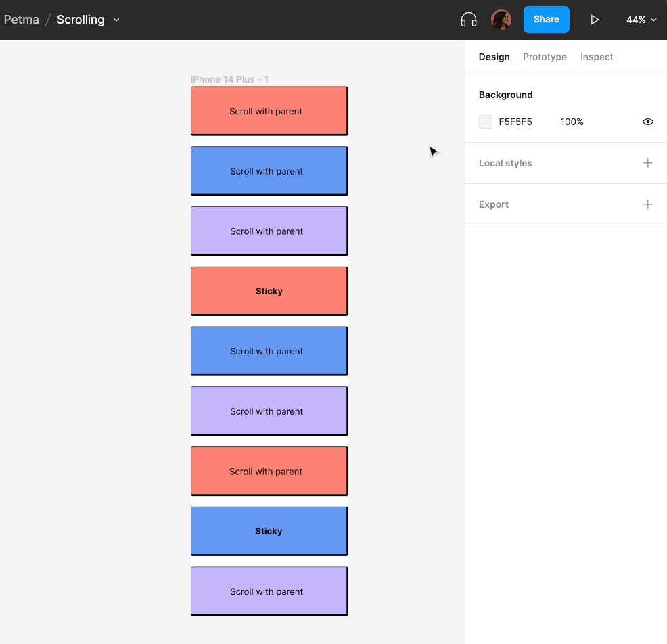Select the topmost Scroll with parent rectangle
The height and width of the screenshot is (644, 667).
pyautogui.click(x=269, y=111)
